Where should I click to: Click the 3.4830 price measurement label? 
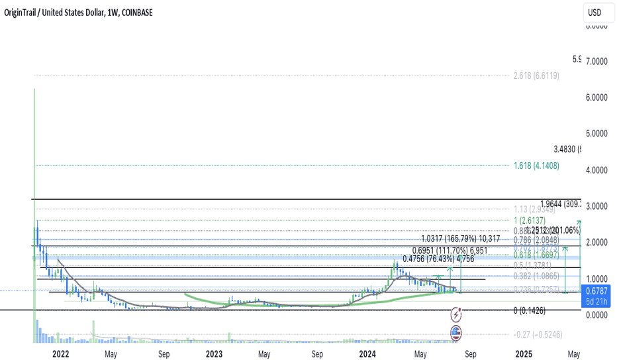[567, 150]
